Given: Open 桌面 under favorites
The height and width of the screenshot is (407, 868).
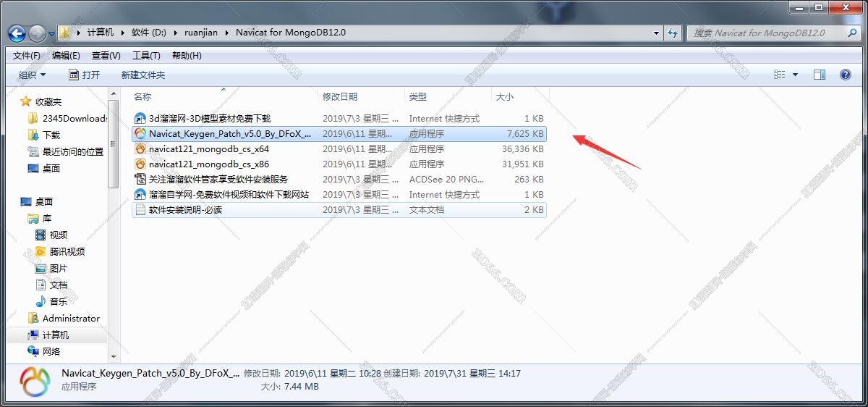Looking at the screenshot, I should pos(51,168).
